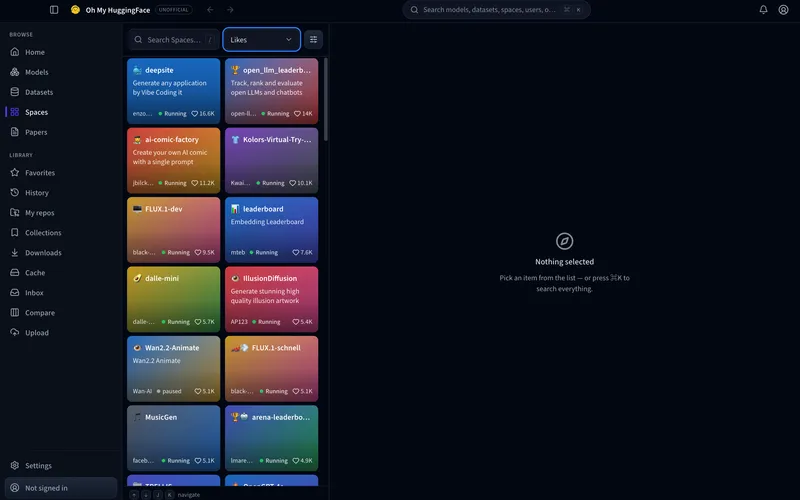Image resolution: width=800 pixels, height=500 pixels.
Task: Click the My repos icon
Action: click(15, 212)
